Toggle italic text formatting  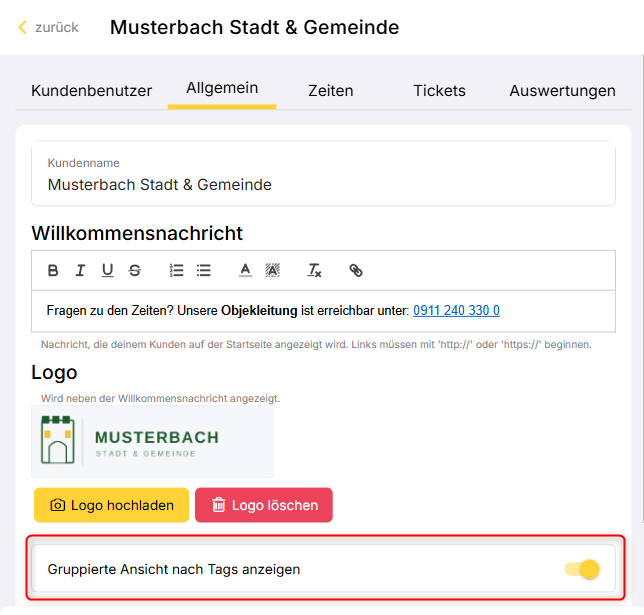[x=80, y=271]
